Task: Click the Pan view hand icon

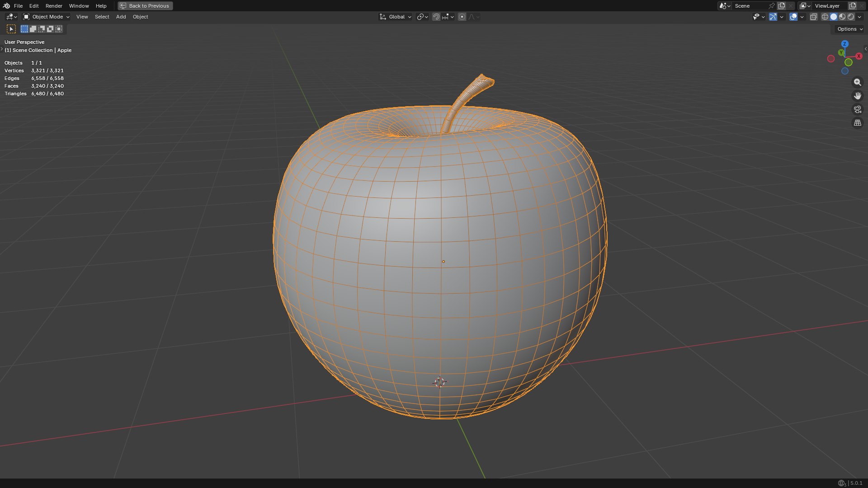Action: point(857,96)
